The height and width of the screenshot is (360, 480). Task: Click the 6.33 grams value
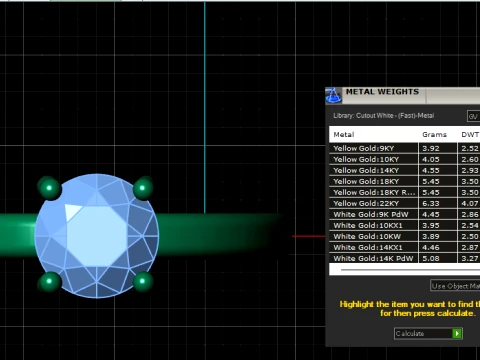tap(431, 204)
